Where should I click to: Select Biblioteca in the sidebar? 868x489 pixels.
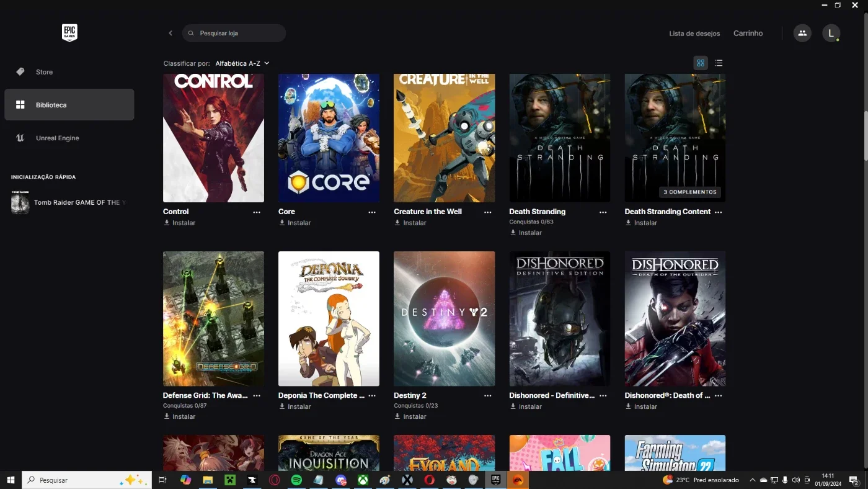tap(69, 105)
